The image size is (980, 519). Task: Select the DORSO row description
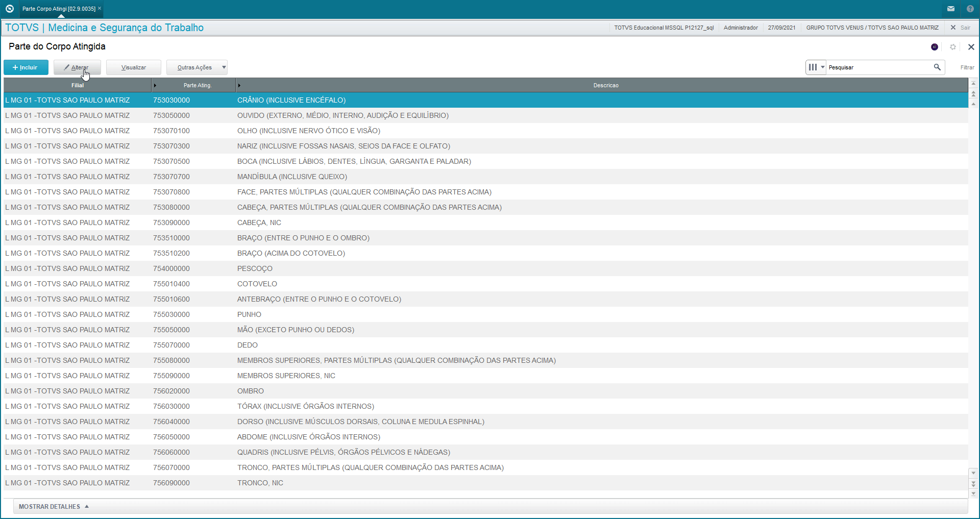click(361, 422)
